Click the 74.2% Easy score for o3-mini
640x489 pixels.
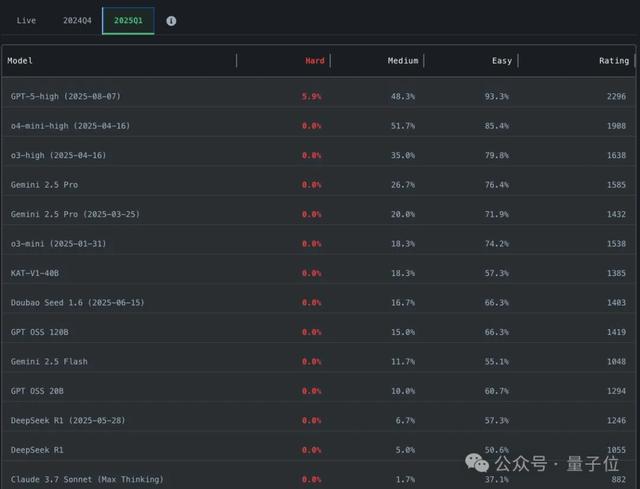[x=497, y=244]
